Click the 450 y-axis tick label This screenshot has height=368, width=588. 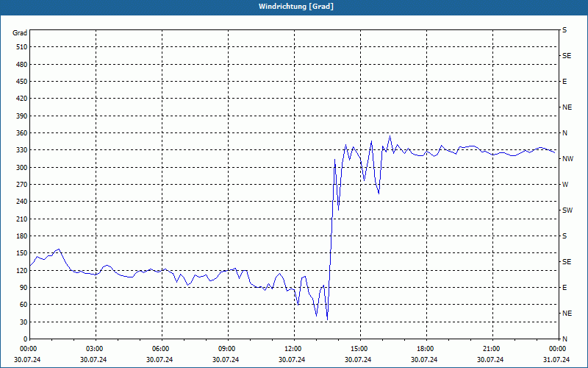click(22, 82)
